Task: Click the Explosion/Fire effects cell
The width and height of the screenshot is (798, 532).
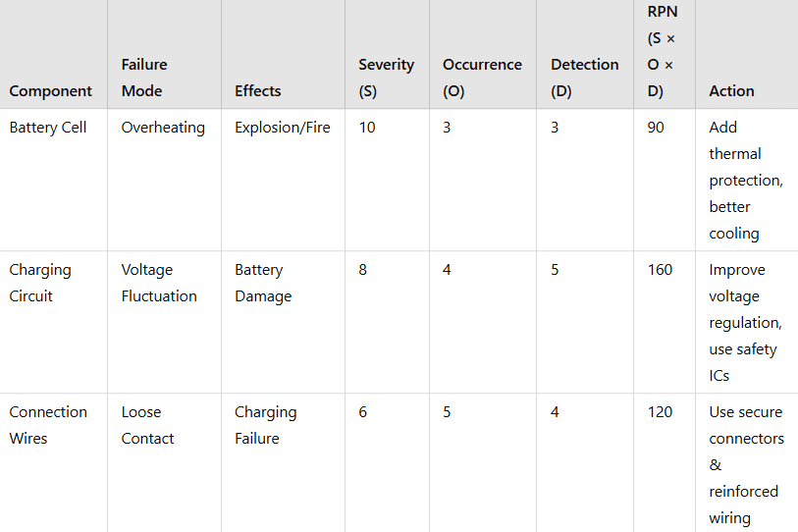Action: [x=282, y=128]
